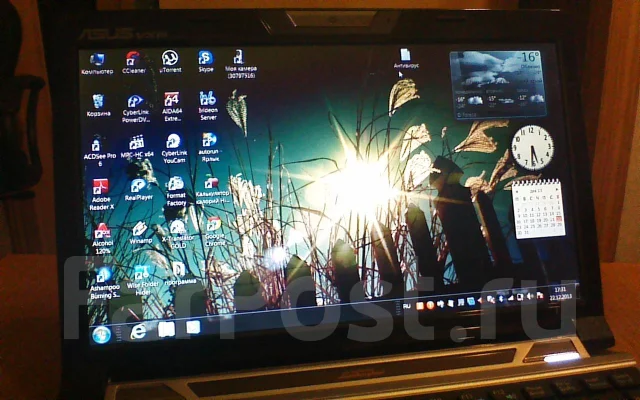Go to the next month in calendar gadget
The height and width of the screenshot is (400, 640).
coord(555,189)
